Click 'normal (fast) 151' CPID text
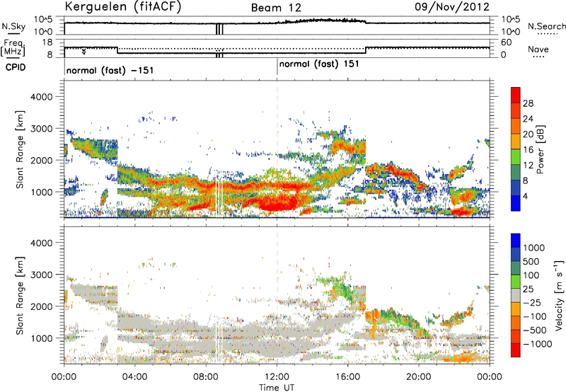 click(x=319, y=64)
